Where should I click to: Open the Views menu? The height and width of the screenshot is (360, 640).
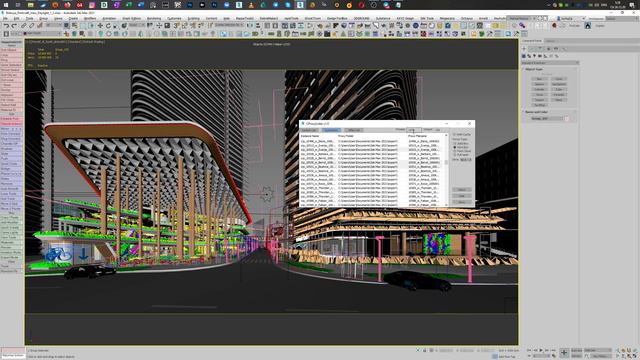[x=58, y=18]
